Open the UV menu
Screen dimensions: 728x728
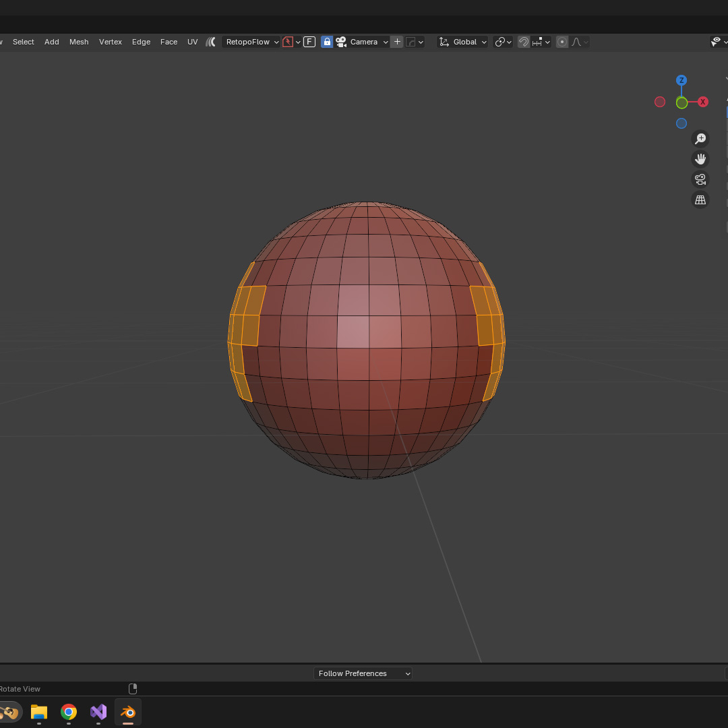tap(193, 42)
